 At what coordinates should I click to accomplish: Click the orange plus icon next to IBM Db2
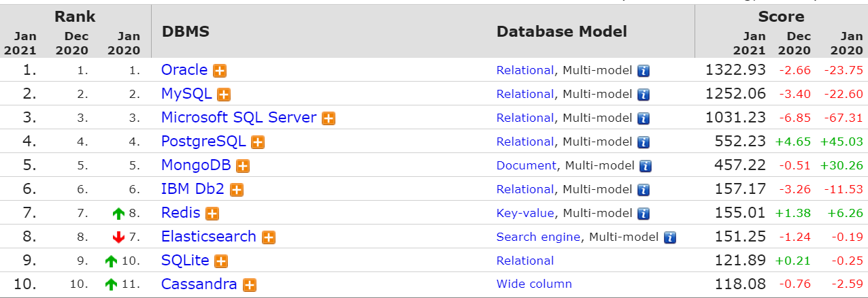[236, 190]
